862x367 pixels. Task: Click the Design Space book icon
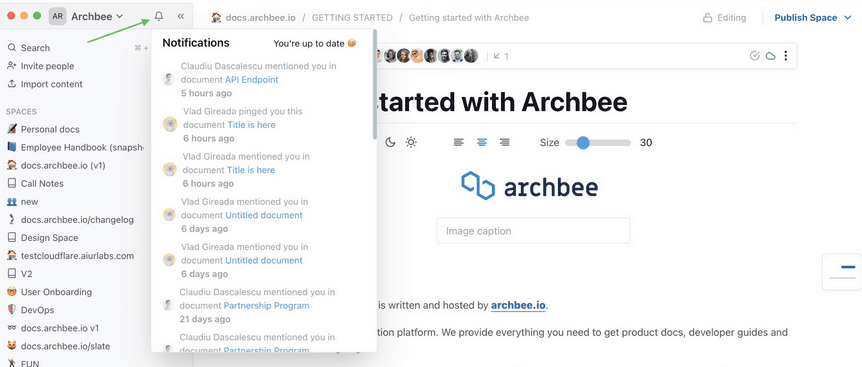coord(12,238)
